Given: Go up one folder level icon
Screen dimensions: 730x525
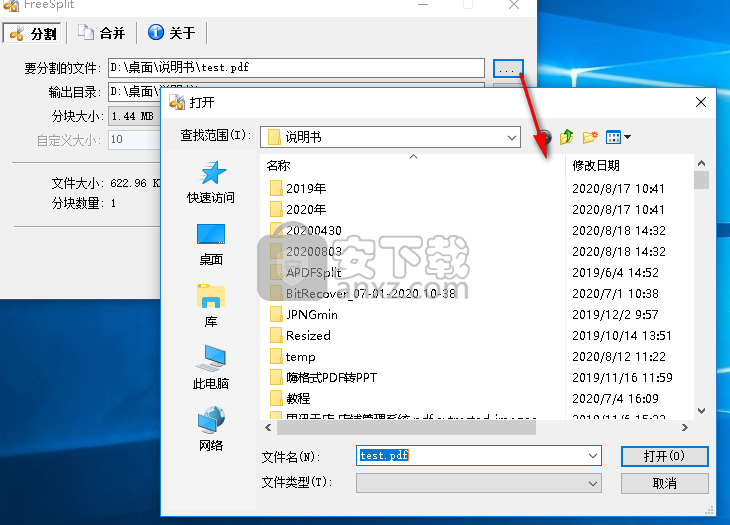Looking at the screenshot, I should click(566, 137).
